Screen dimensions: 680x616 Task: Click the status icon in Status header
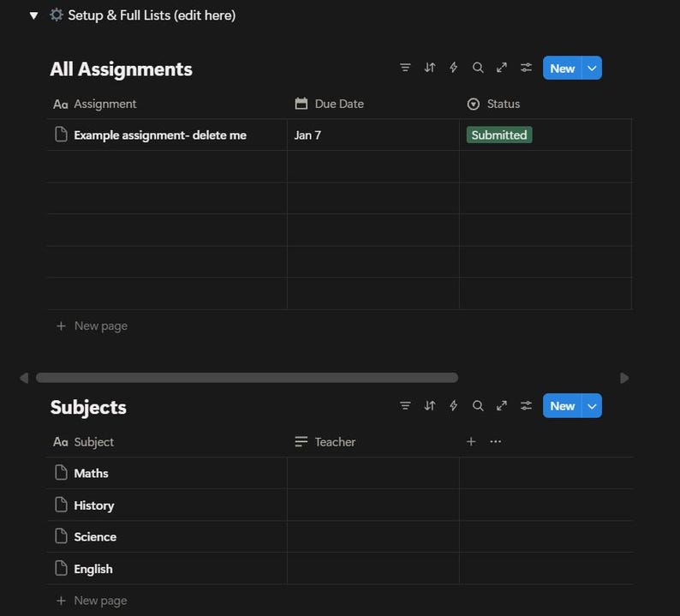[473, 105]
